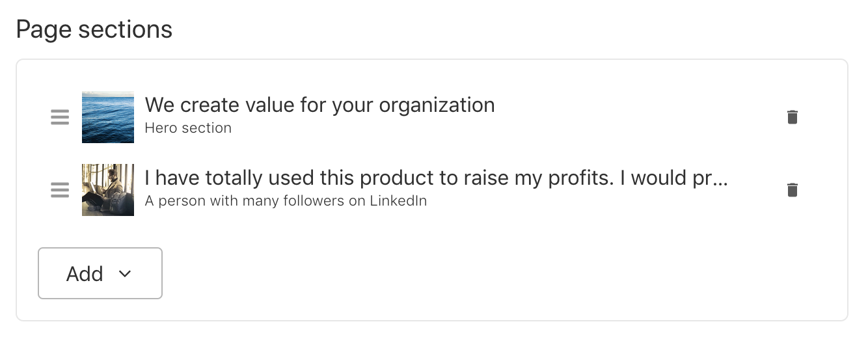Expand the chevron arrow beside Add
Viewport: 868px width, 337px height.
[125, 274]
